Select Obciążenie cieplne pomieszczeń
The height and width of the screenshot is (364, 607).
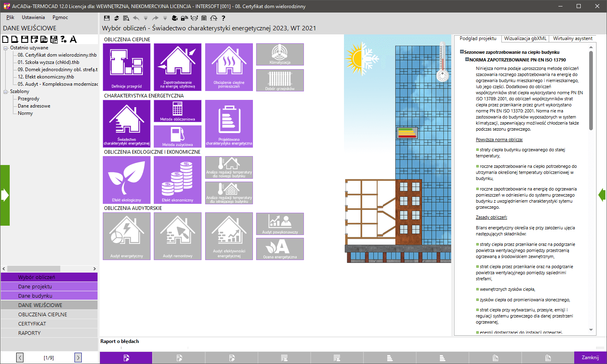[229, 67]
